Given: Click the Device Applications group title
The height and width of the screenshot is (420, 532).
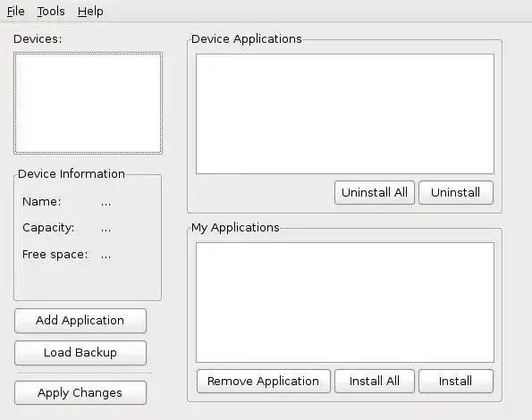Looking at the screenshot, I should pos(246,39).
